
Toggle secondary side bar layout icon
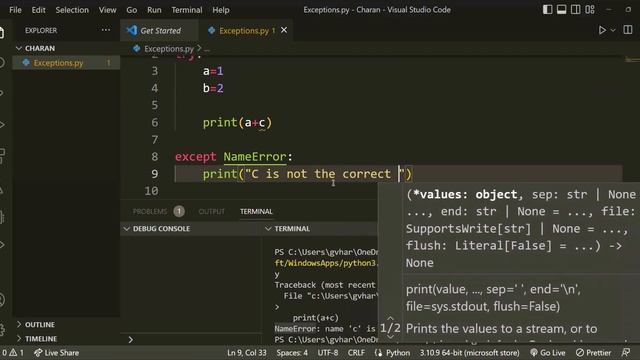576,9
